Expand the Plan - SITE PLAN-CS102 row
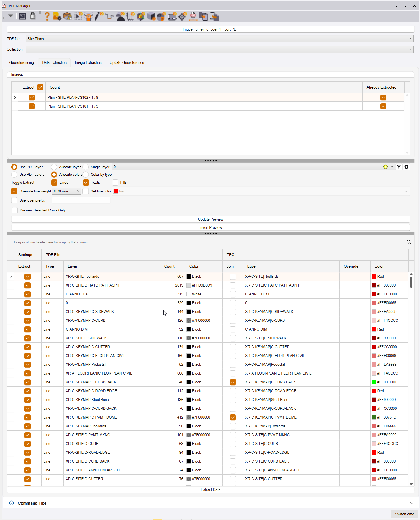 (x=15, y=98)
